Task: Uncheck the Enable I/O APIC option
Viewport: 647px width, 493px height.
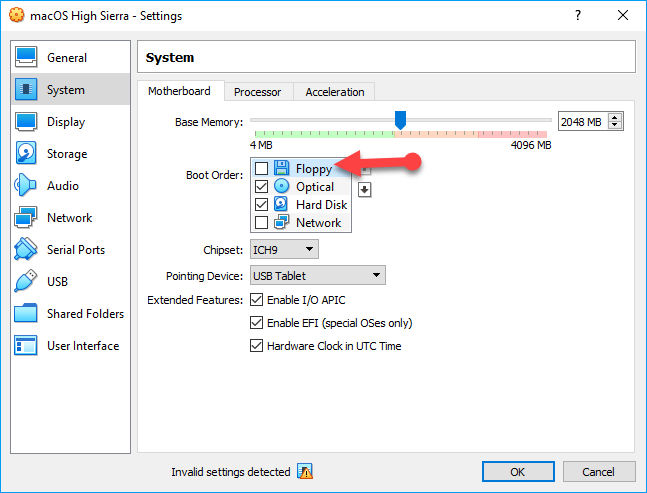Action: [257, 300]
